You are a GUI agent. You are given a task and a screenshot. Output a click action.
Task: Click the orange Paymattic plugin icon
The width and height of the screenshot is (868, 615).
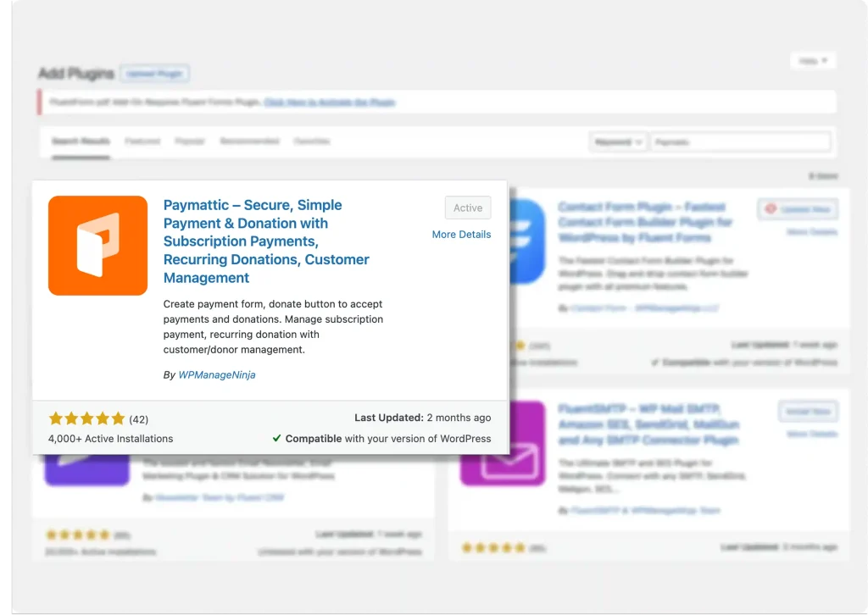[97, 246]
